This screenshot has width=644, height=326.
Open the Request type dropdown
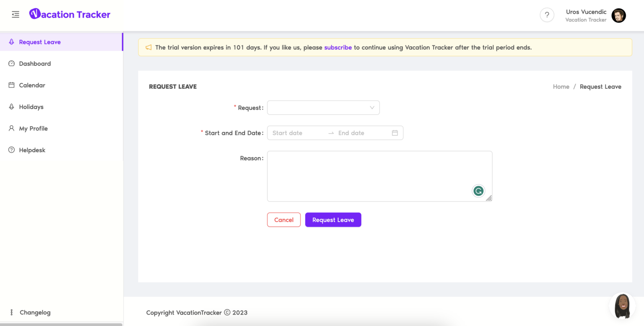(323, 108)
